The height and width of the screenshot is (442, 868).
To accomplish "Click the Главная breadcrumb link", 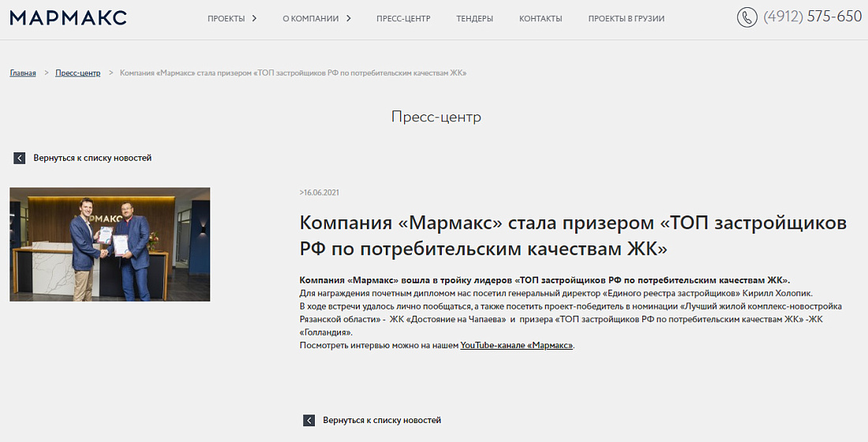I will pos(23,73).
